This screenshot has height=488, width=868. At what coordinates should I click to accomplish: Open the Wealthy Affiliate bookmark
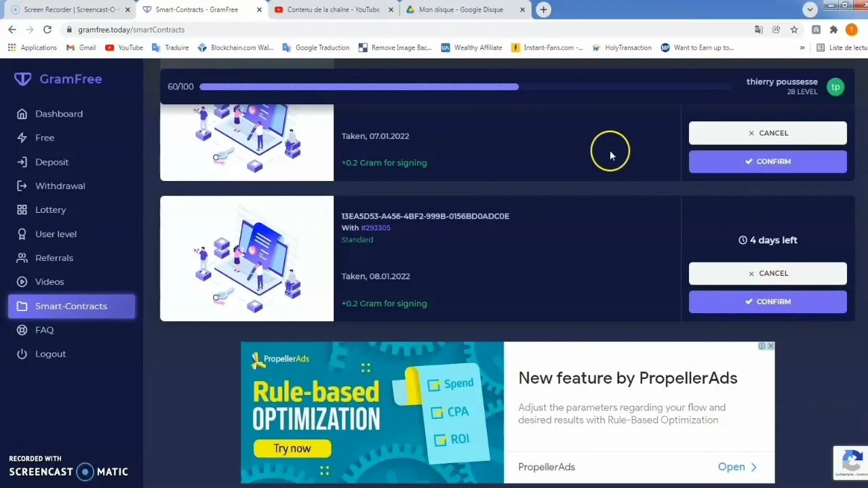point(472,47)
